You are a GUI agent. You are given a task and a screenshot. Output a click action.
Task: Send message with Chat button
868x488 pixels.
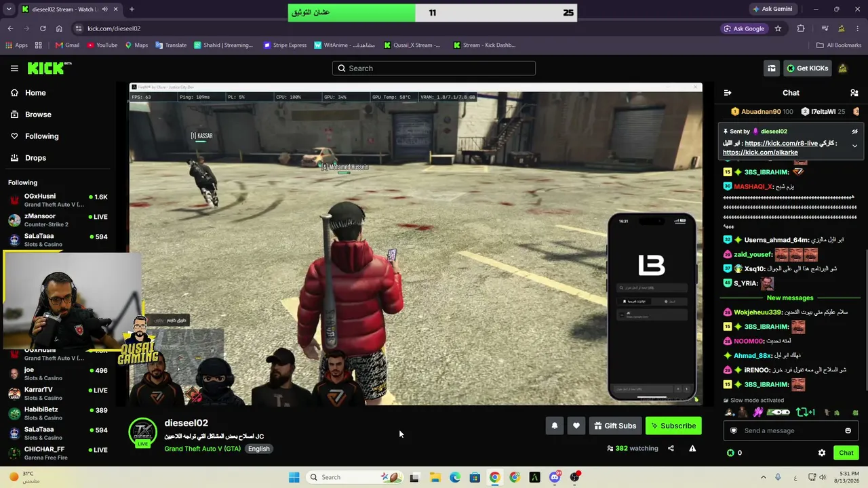pyautogui.click(x=846, y=453)
